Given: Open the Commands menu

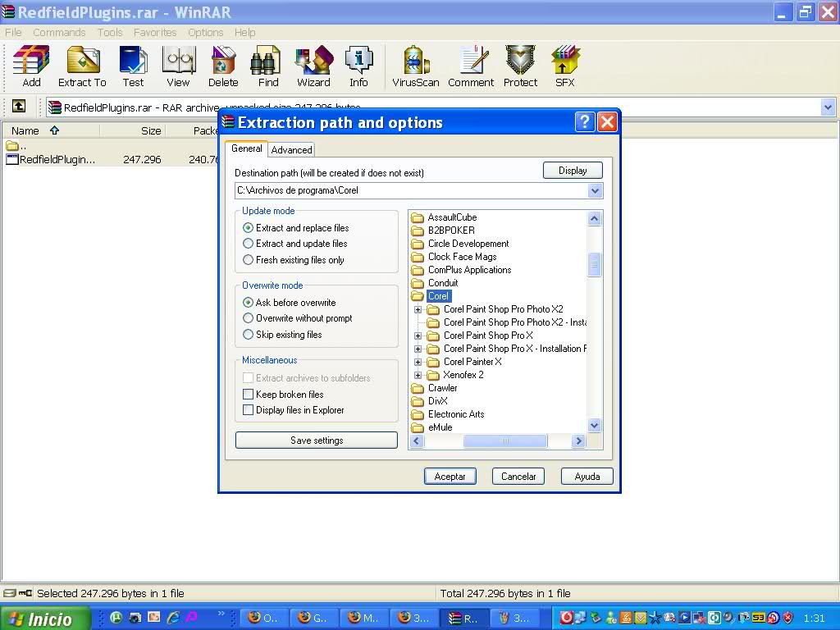Looking at the screenshot, I should point(59,33).
